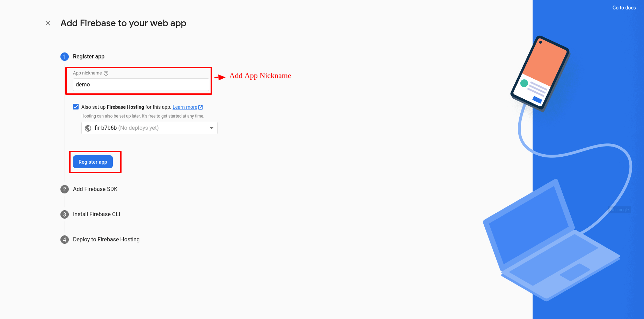The image size is (644, 319).
Task: Click the laptop illustration
Action: 545,245
